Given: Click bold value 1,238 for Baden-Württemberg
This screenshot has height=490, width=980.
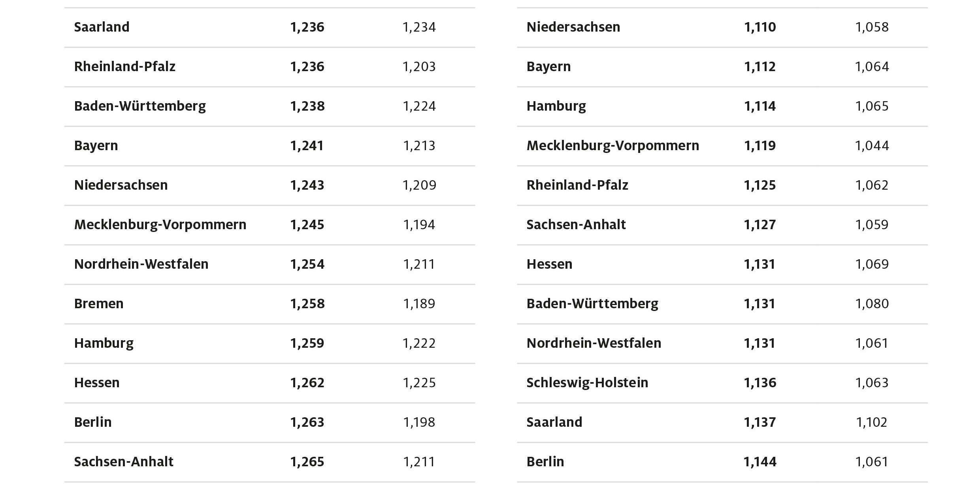Looking at the screenshot, I should (307, 106).
